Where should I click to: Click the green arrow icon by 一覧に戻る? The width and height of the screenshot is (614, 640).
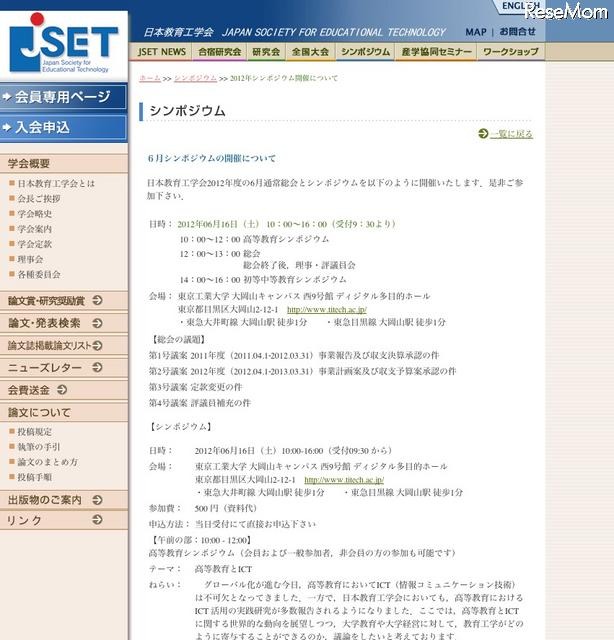point(483,133)
